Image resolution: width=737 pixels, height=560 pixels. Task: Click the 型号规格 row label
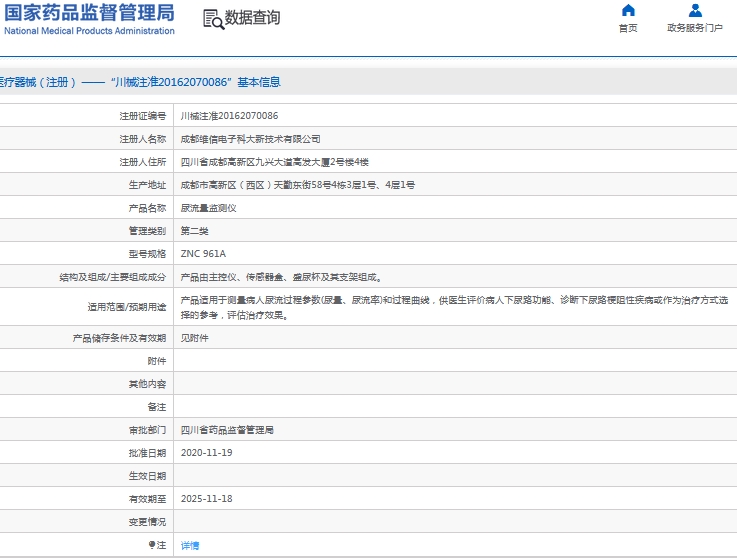(148, 254)
